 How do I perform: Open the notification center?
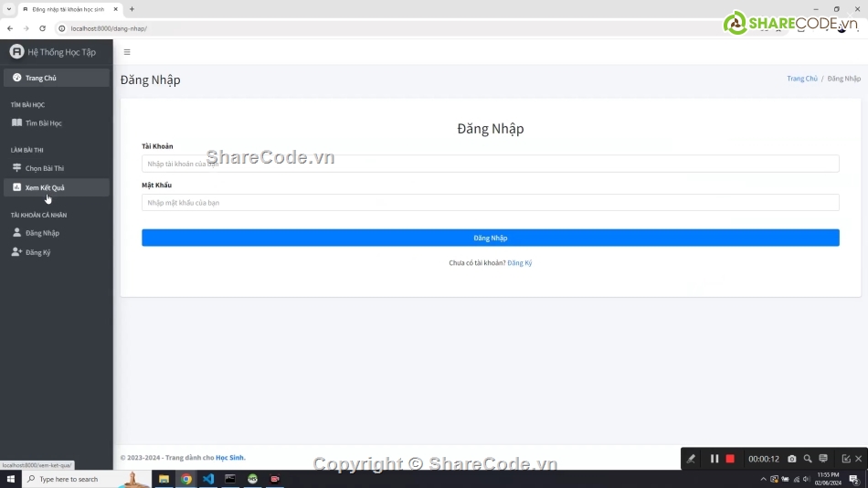854,479
